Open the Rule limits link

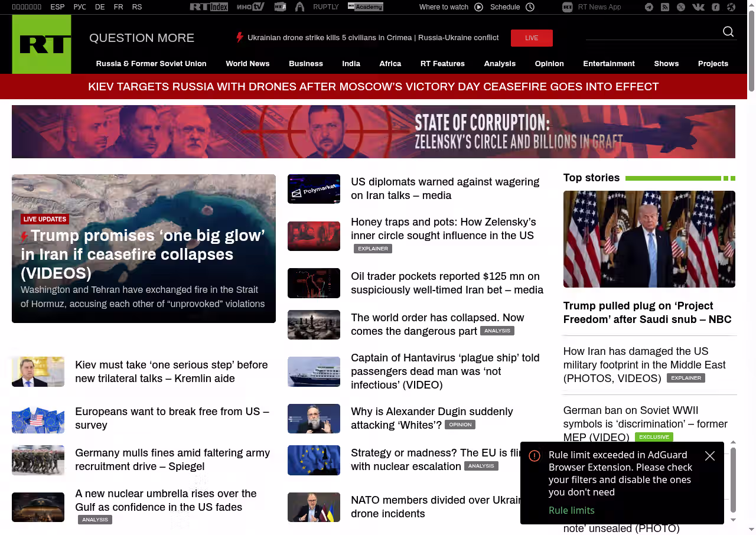571,510
